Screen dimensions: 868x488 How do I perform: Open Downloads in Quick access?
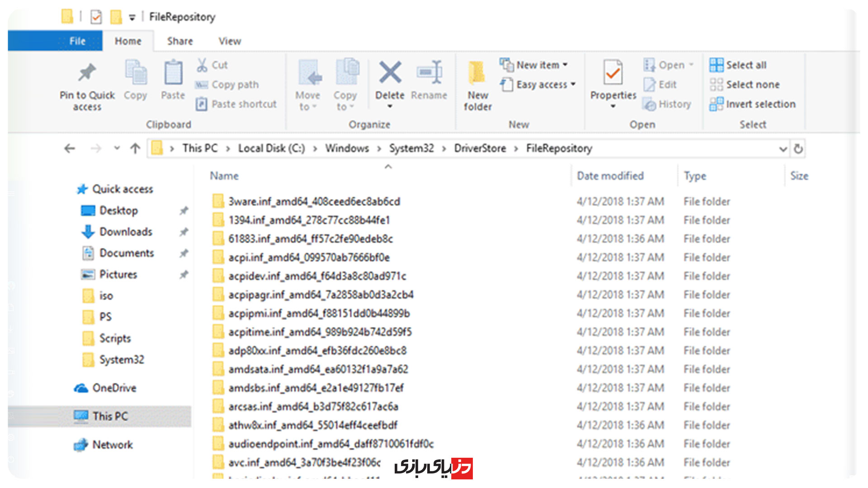pos(126,232)
